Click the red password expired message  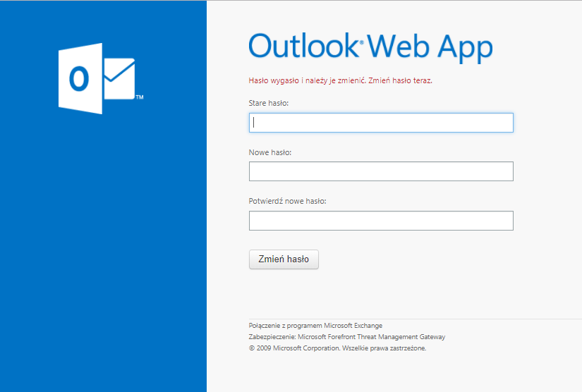(340, 80)
